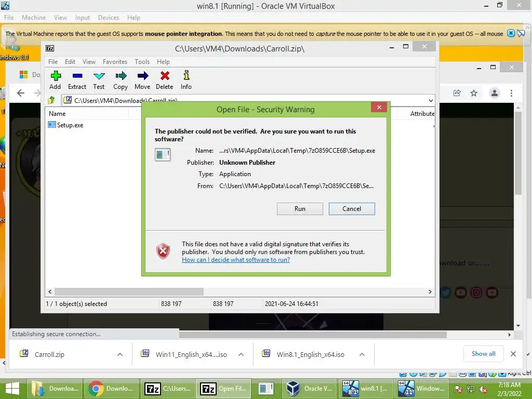Click the 7z logo in title bar

pos(50,48)
